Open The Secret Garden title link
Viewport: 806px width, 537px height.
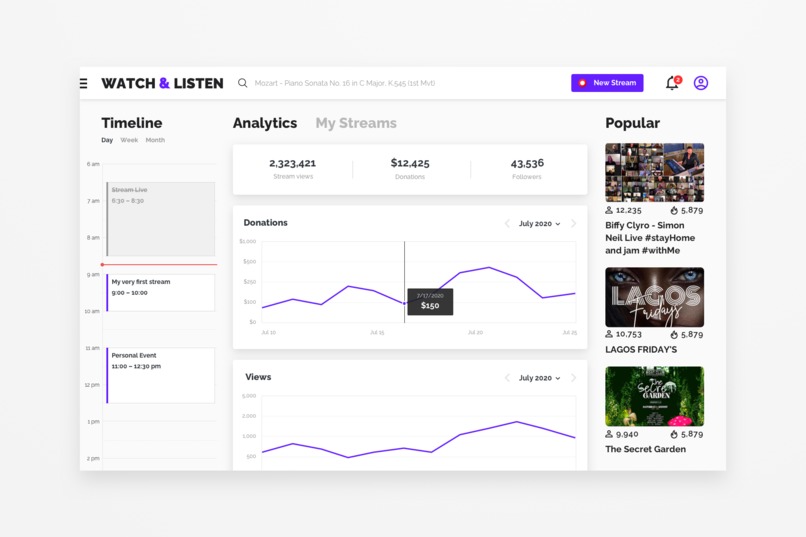click(646, 449)
